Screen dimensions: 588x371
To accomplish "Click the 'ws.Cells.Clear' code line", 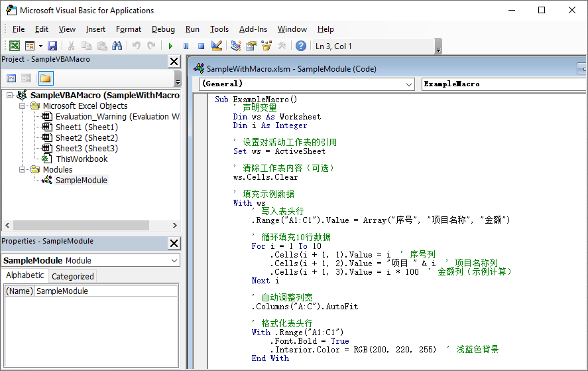I will (266, 177).
